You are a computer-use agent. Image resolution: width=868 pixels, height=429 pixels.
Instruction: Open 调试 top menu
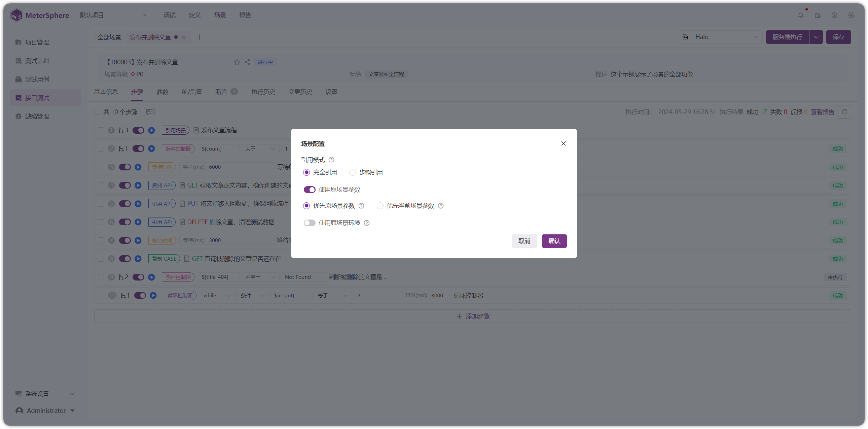coord(170,15)
